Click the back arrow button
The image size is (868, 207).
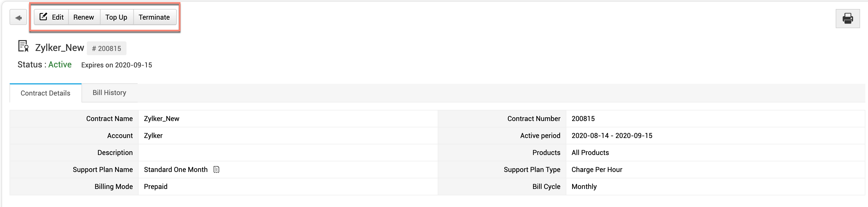[x=18, y=18]
